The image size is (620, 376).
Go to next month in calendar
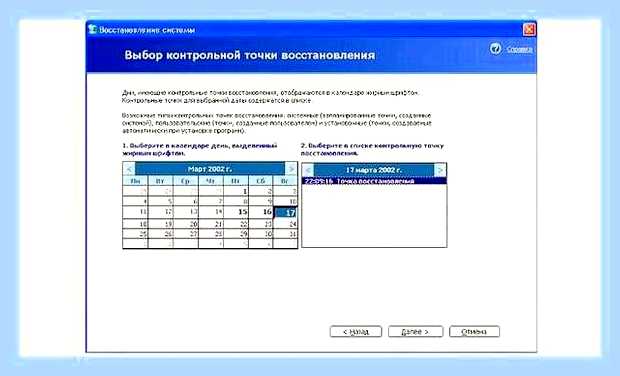click(x=291, y=169)
